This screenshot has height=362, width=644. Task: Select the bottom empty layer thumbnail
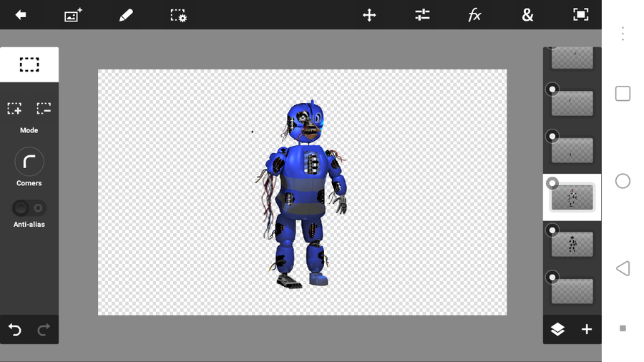(x=572, y=291)
